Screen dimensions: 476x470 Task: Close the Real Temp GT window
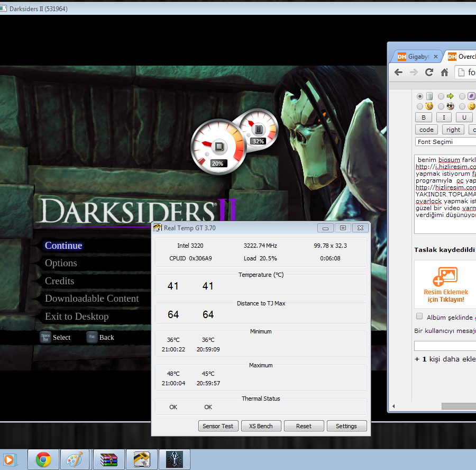360,228
